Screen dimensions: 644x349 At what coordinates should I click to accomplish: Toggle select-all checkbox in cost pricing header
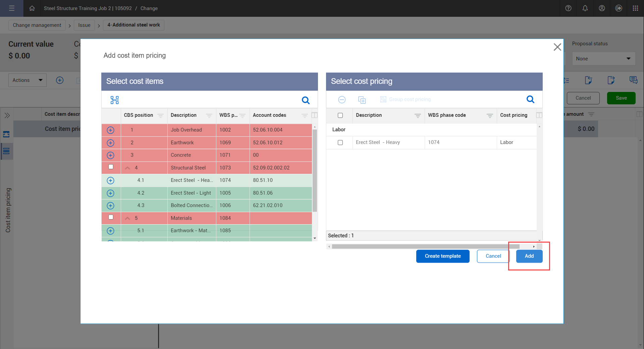[340, 115]
